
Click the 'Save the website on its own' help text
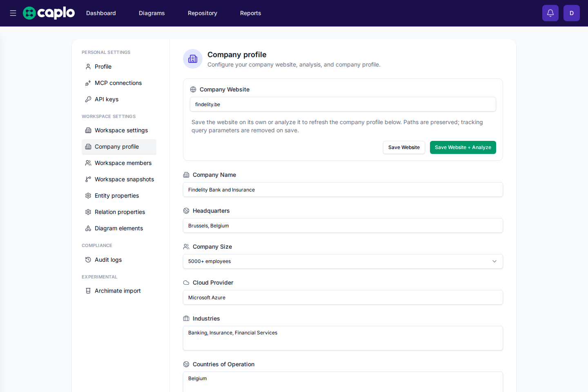337,126
